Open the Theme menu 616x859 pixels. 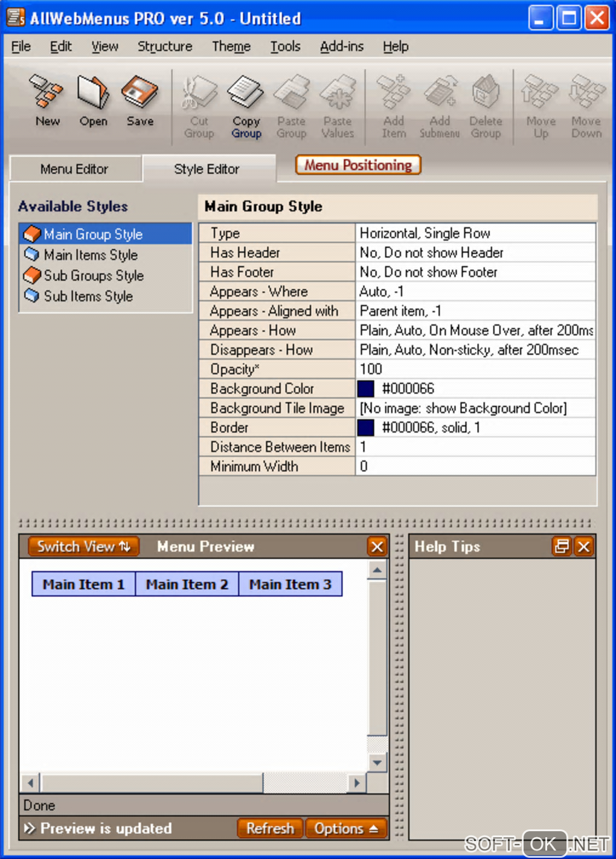(231, 47)
